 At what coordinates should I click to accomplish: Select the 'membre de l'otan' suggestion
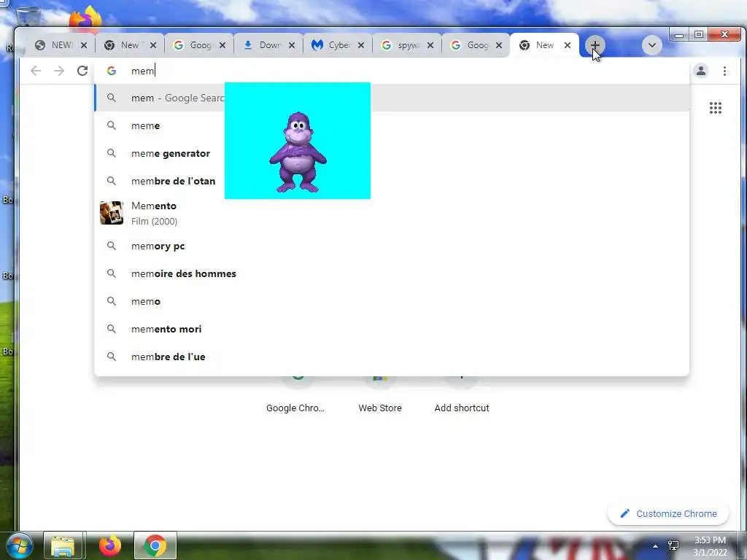tap(392, 181)
